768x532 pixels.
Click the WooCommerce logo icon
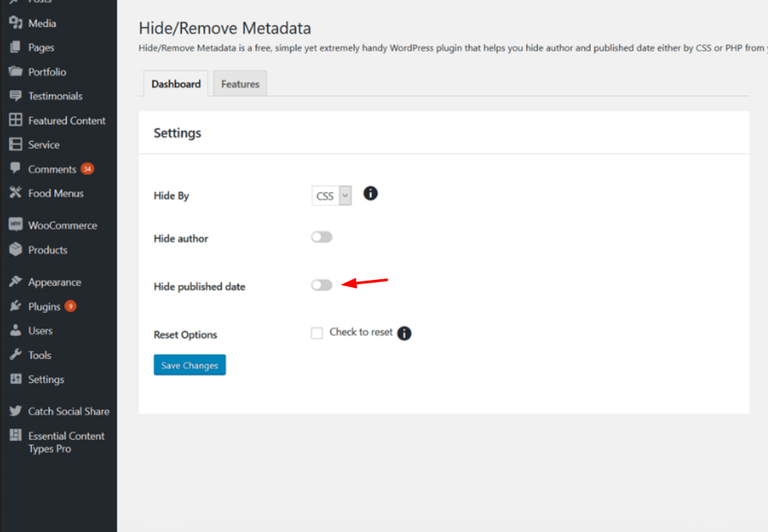click(16, 224)
